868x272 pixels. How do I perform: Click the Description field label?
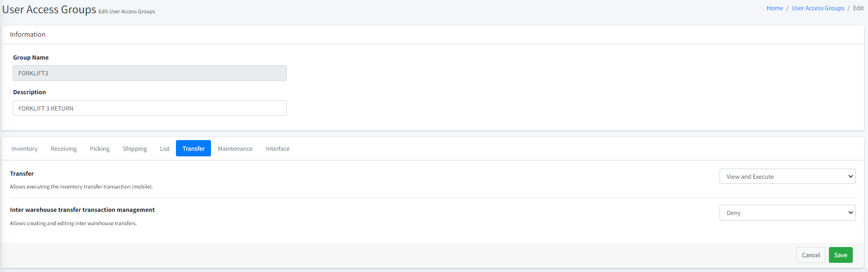[29, 92]
